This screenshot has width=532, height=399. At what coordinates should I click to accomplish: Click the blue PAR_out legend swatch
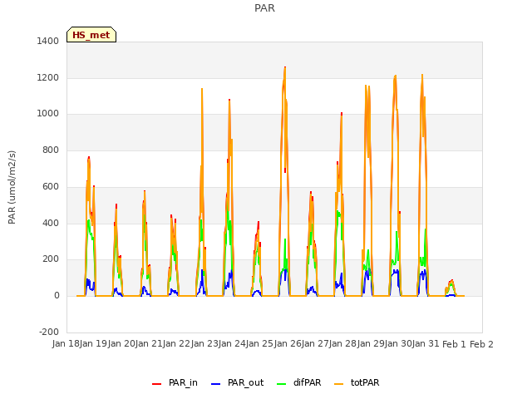tap(215, 384)
